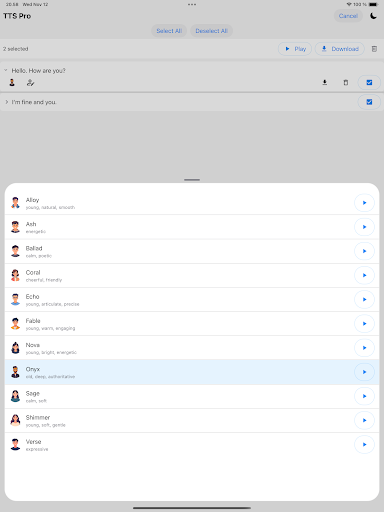Image resolution: width=384 pixels, height=512 pixels.
Task: Click the voice sheet drag handle
Action: [x=192, y=180]
